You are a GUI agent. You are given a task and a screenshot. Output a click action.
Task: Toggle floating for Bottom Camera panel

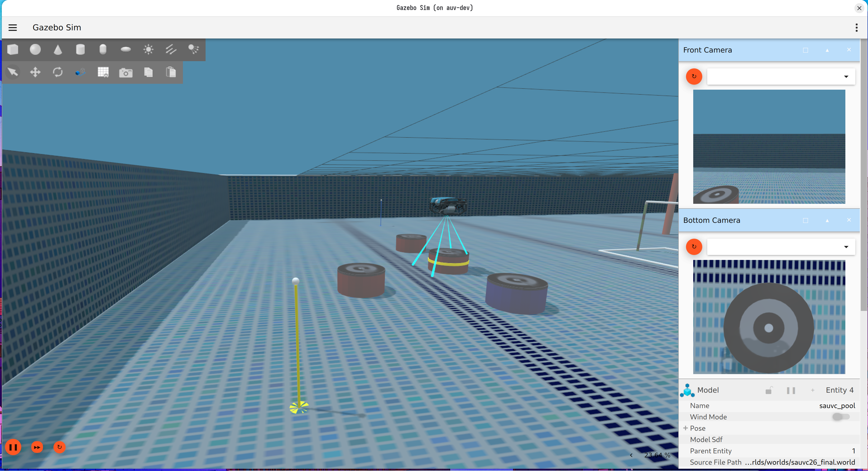[x=805, y=220]
